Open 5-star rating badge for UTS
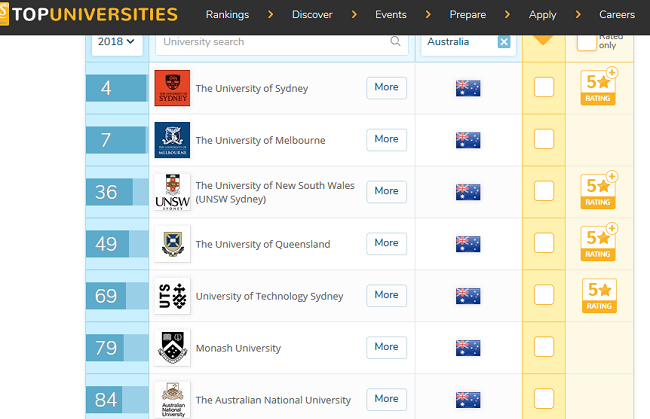This screenshot has height=419, width=650. (x=599, y=295)
